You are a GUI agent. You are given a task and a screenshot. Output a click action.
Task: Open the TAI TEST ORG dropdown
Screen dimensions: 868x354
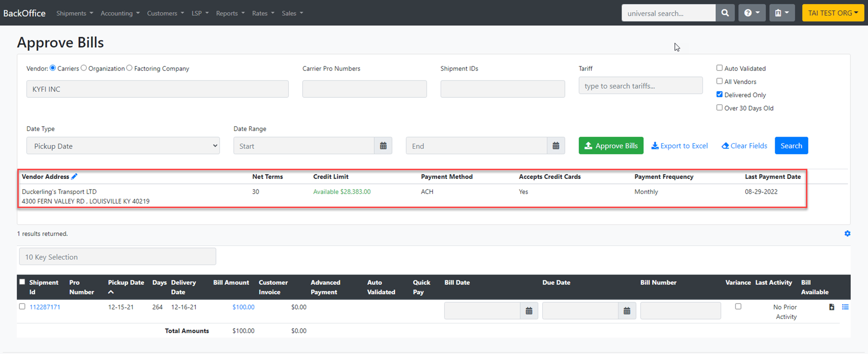coord(833,13)
